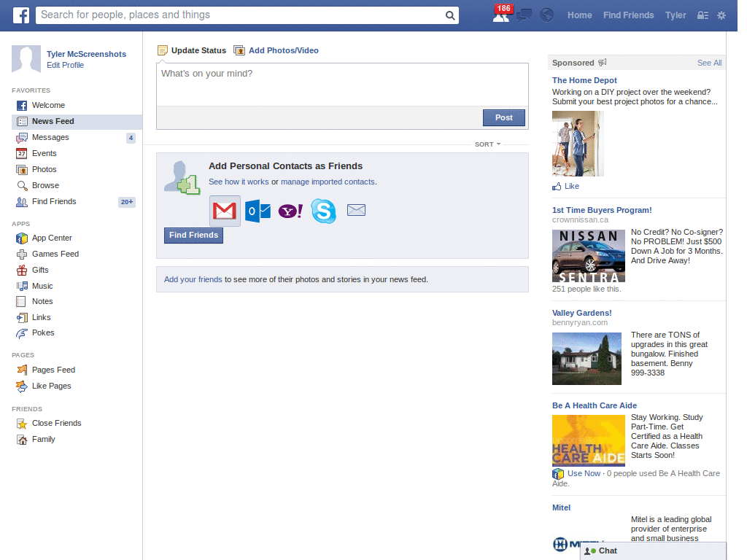Open 1st Time Buyers Program ad title
747x560 pixels.
tap(602, 210)
